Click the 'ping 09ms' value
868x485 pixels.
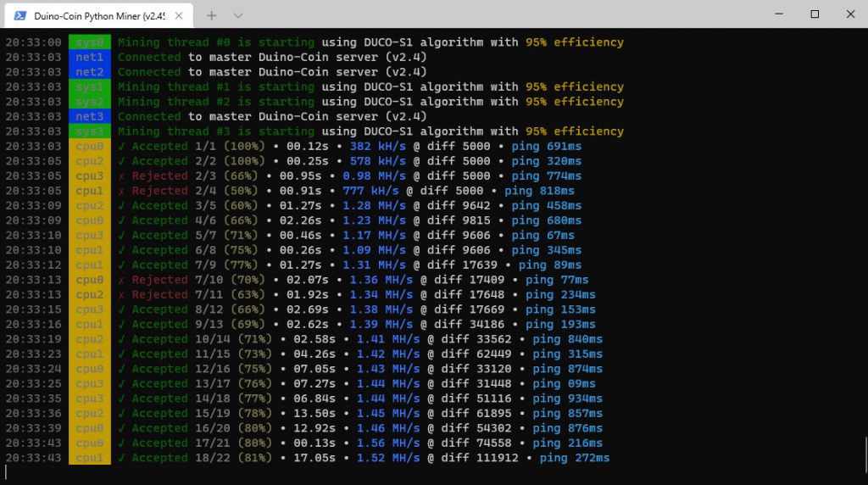pos(564,384)
